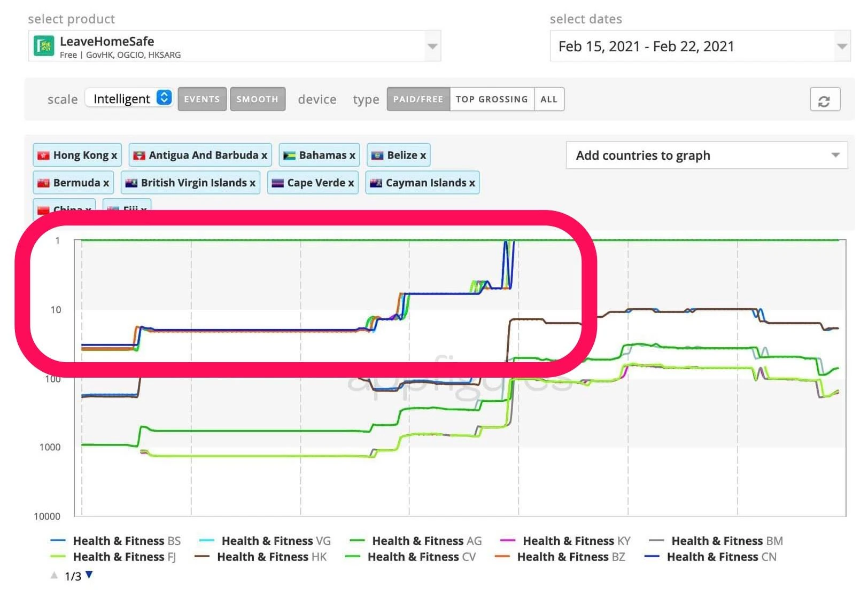Open the Feb 15 - Feb 22, 2021 date dropdown

[700, 46]
